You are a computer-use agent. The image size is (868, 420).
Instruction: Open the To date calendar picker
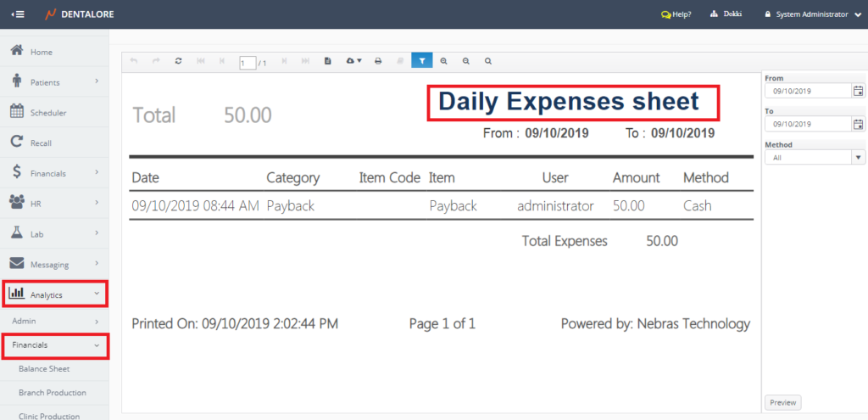pos(858,125)
